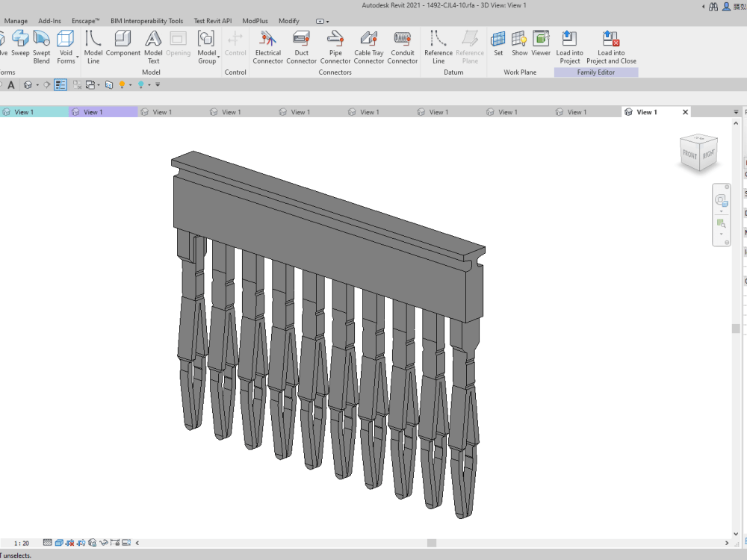747x560 pixels.
Task: Select the Electrical Connector tool
Action: tap(267, 46)
